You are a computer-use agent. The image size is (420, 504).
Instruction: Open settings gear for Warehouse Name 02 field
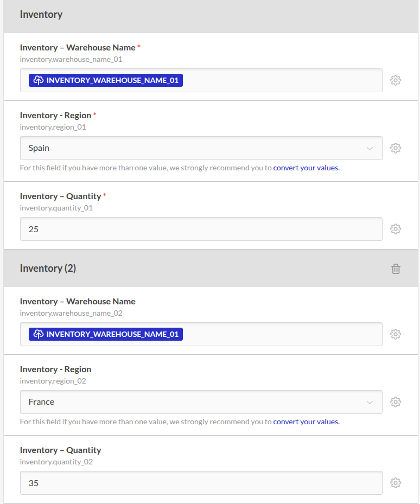pos(395,334)
